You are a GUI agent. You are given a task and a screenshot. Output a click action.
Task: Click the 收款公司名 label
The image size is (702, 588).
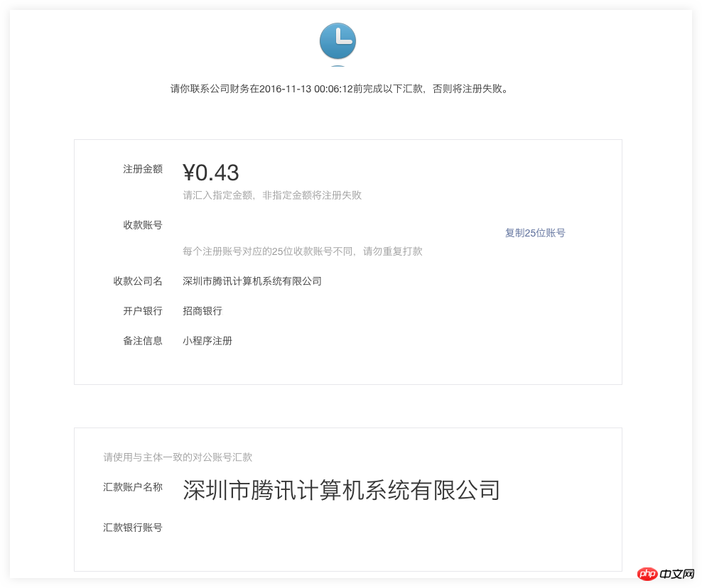[x=138, y=281]
